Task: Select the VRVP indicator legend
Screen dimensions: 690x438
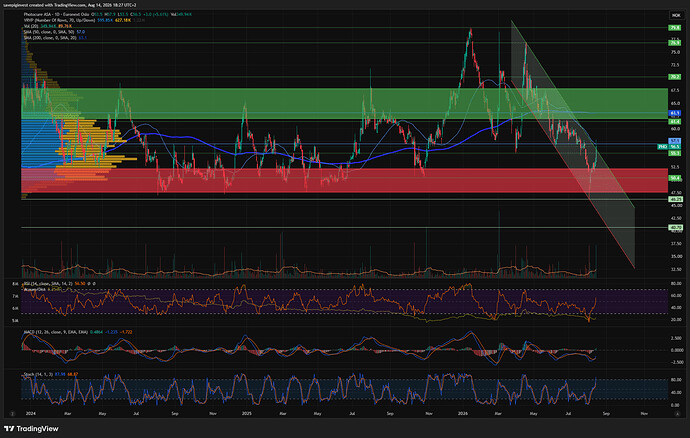Action: click(x=60, y=20)
